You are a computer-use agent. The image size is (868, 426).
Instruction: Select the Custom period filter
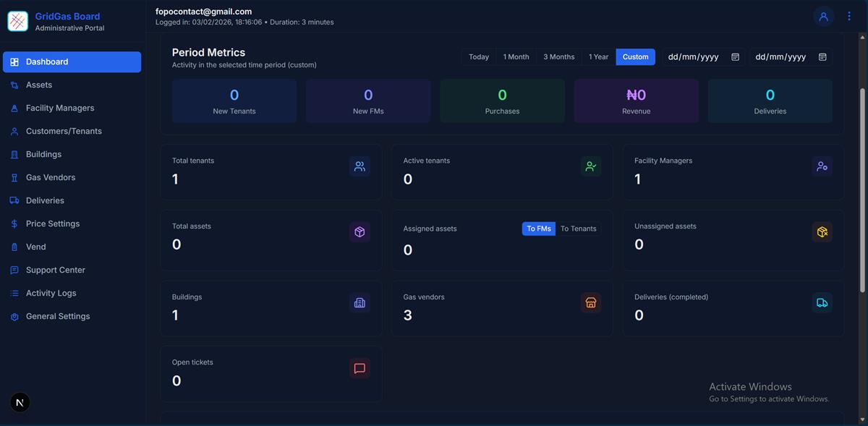click(636, 57)
